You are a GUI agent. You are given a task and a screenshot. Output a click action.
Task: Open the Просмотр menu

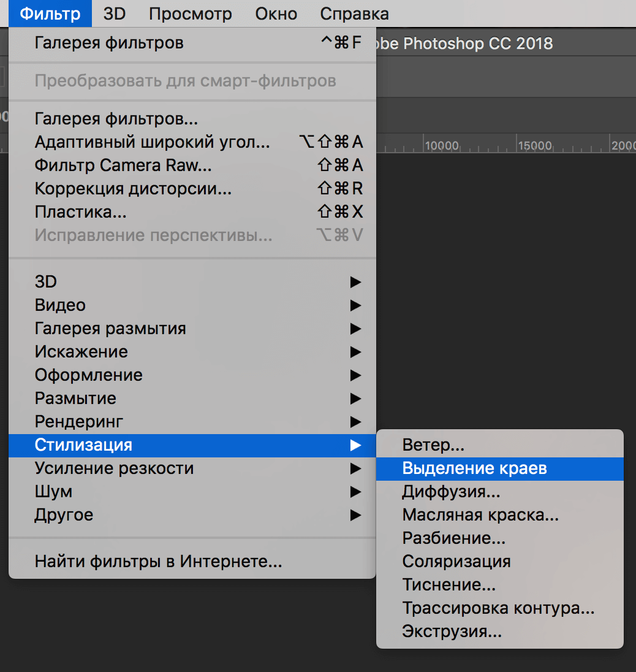tap(190, 13)
